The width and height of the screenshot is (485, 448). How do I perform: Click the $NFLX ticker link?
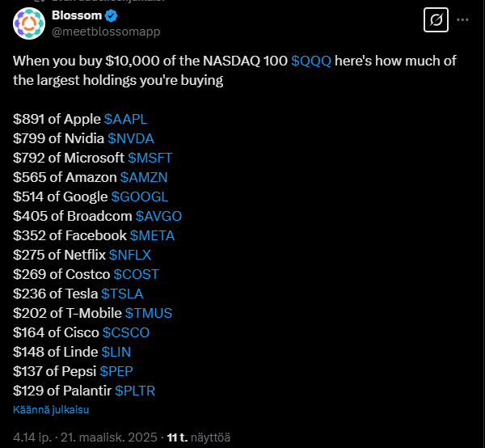pos(130,255)
